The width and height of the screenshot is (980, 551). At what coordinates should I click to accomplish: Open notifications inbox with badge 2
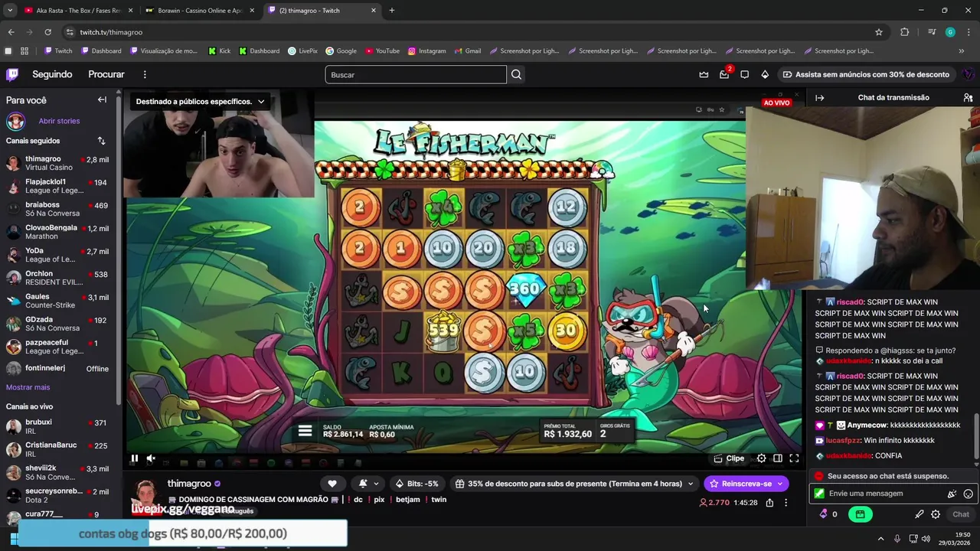(724, 74)
